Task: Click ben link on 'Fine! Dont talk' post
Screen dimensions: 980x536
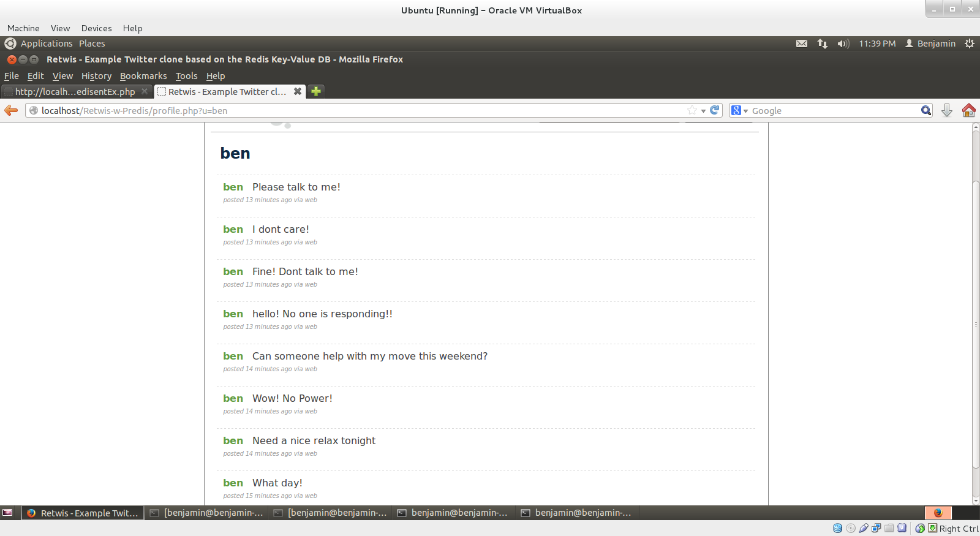Action: tap(233, 271)
